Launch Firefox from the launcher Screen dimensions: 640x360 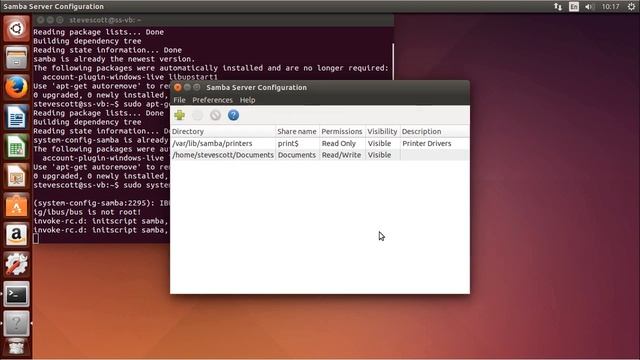16,87
